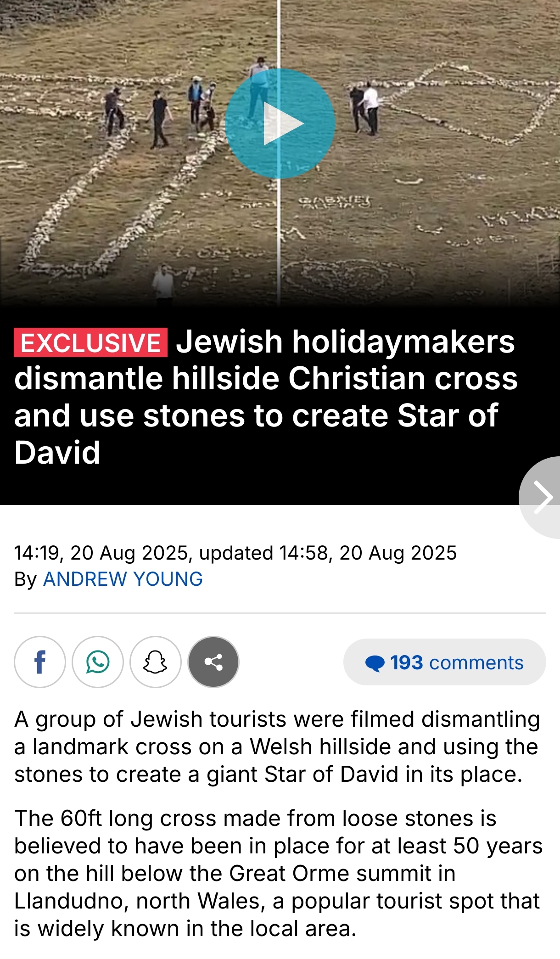Image resolution: width=560 pixels, height=959 pixels.
Task: Open the grey share options icon
Action: tap(213, 662)
